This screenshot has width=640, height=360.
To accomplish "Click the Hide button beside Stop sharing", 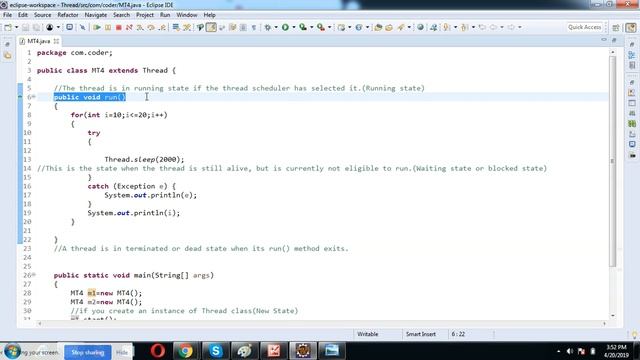I will point(122,352).
